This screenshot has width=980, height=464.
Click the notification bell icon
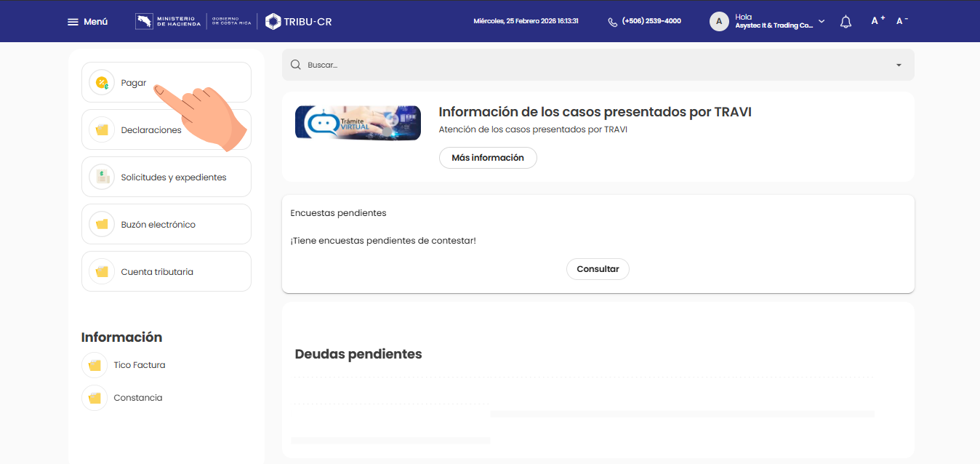846,22
